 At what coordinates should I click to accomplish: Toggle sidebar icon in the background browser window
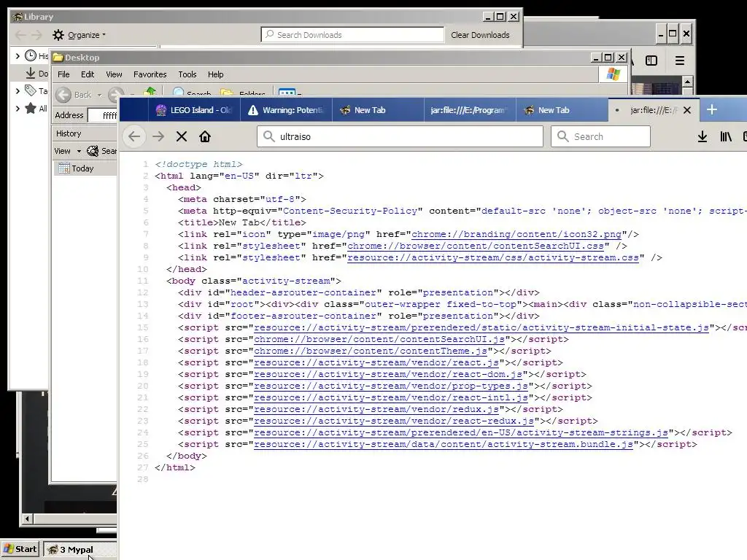click(651, 61)
